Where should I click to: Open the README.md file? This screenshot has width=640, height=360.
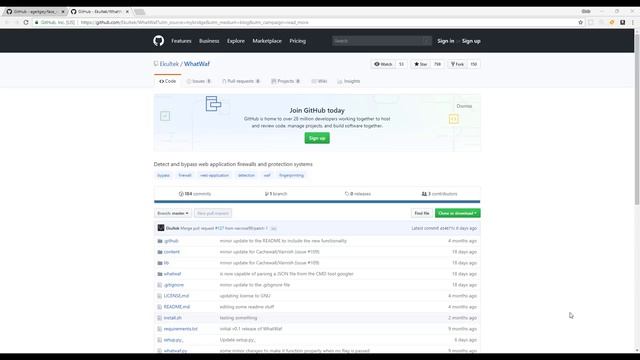point(177,307)
